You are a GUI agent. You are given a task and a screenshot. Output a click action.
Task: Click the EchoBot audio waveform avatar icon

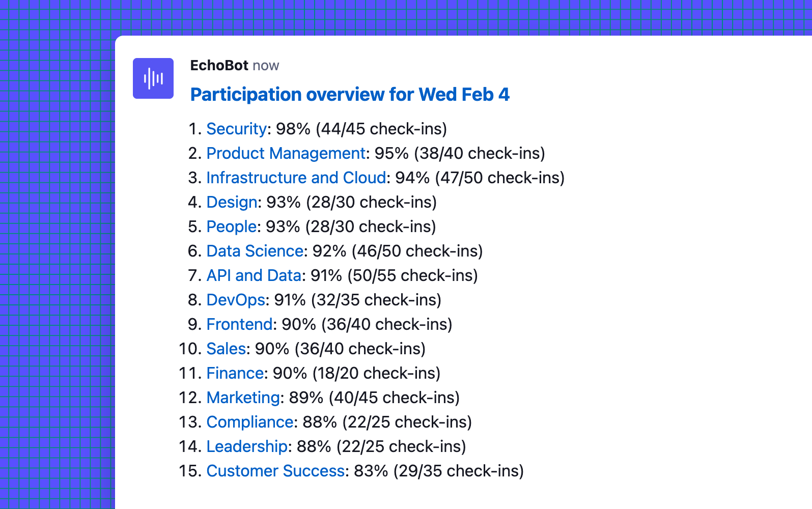point(153,78)
